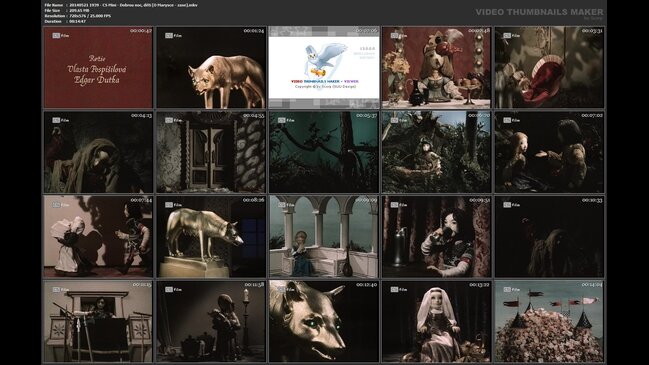Click the 'Vlasta Pospíšilová' credit text
Screen dimensions: 649x365
[97, 69]
